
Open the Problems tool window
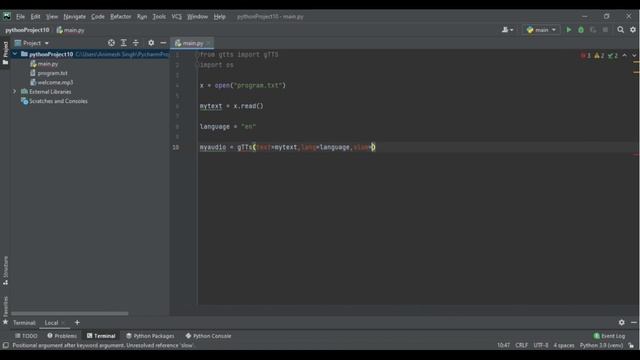tap(62, 336)
